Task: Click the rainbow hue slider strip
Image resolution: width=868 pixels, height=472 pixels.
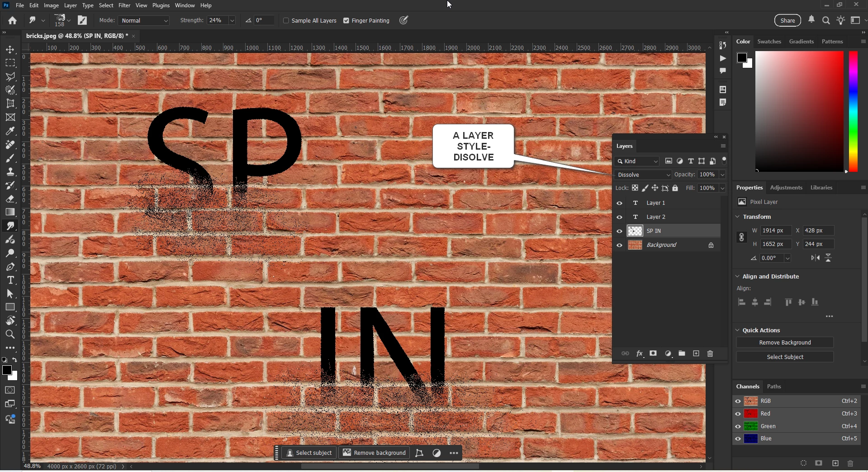Action: [x=854, y=111]
